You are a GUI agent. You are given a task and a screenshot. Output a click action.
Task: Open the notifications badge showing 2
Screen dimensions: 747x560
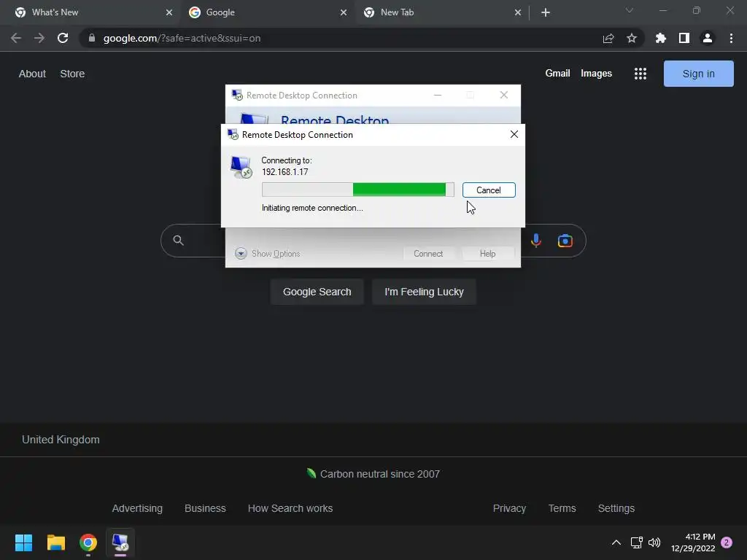click(727, 542)
